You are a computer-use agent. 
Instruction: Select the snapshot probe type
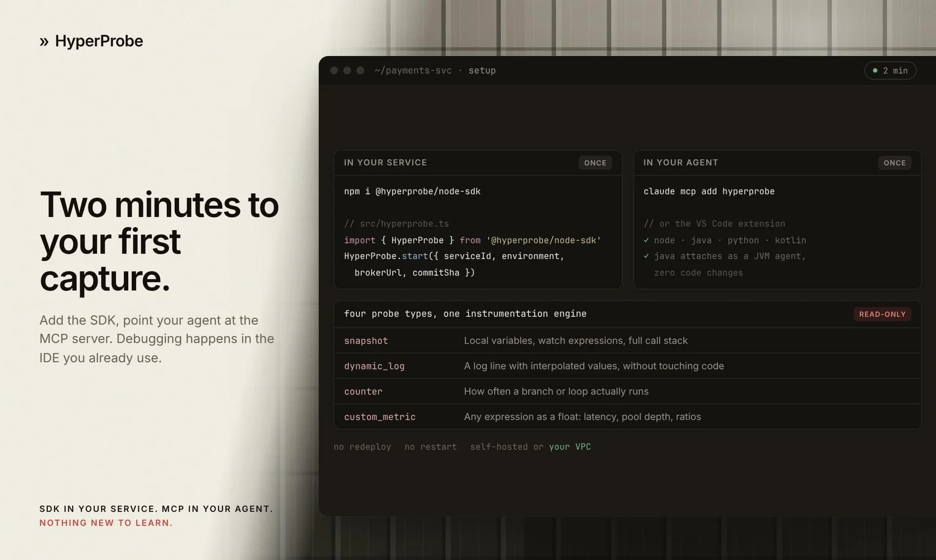[366, 341]
